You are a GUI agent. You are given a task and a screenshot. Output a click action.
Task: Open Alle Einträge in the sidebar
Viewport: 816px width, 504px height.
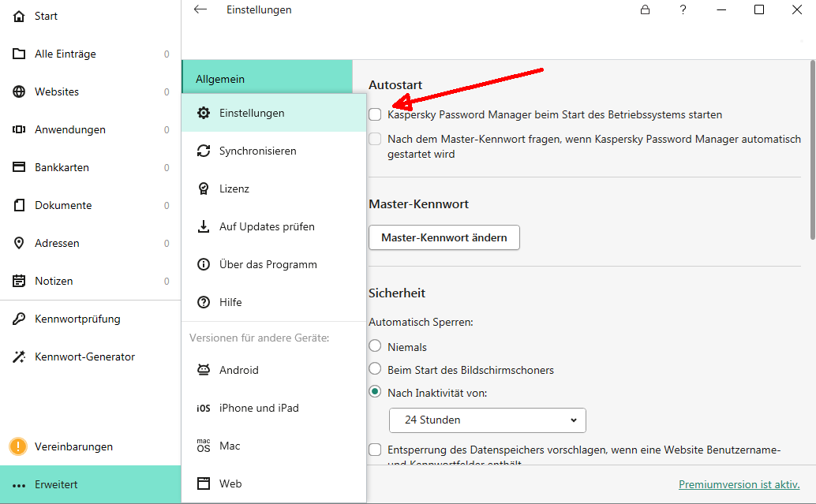[91, 54]
